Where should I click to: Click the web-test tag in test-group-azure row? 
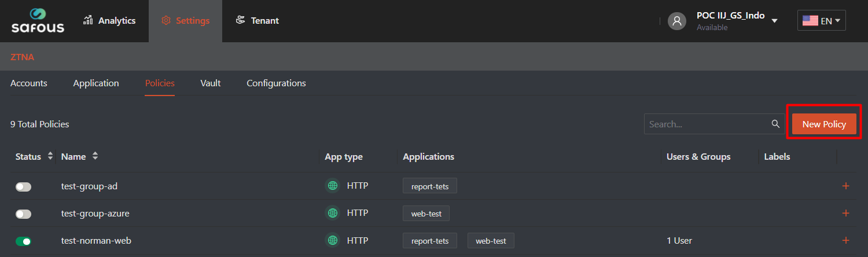[x=426, y=214]
